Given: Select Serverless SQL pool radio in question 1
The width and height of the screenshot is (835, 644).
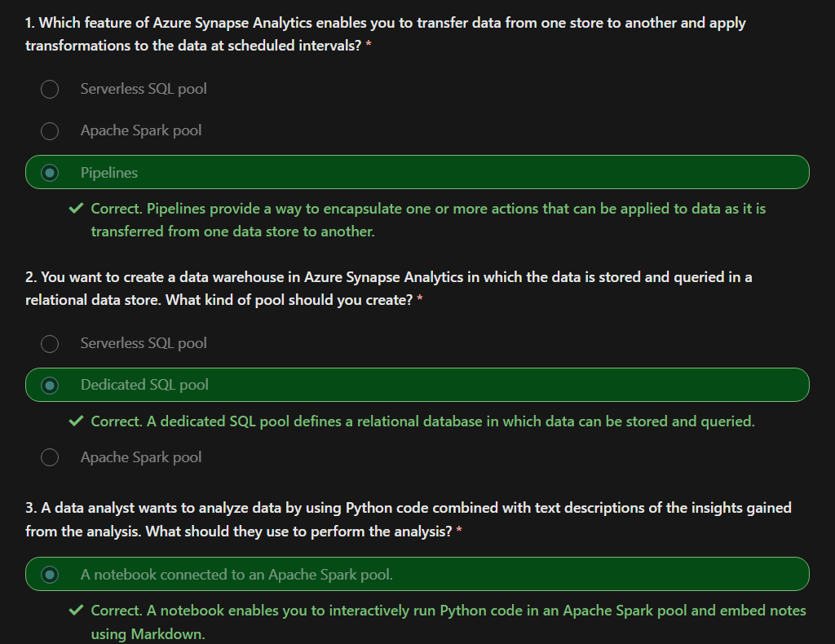Looking at the screenshot, I should [x=50, y=89].
